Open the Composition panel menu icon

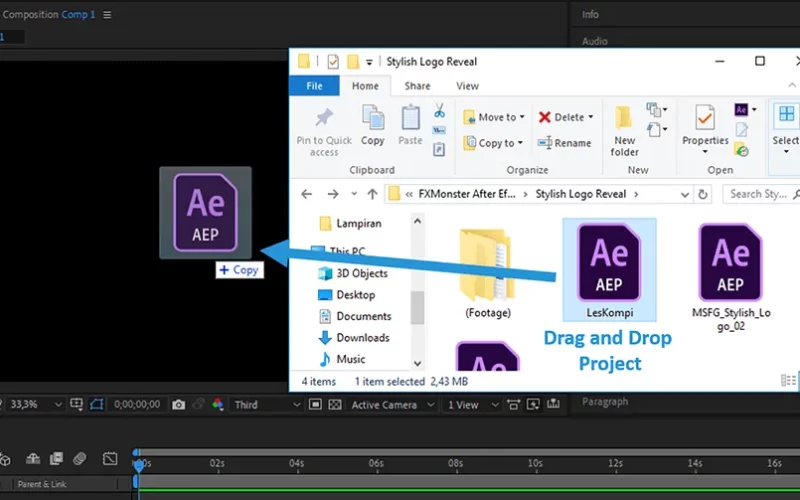pos(107,15)
